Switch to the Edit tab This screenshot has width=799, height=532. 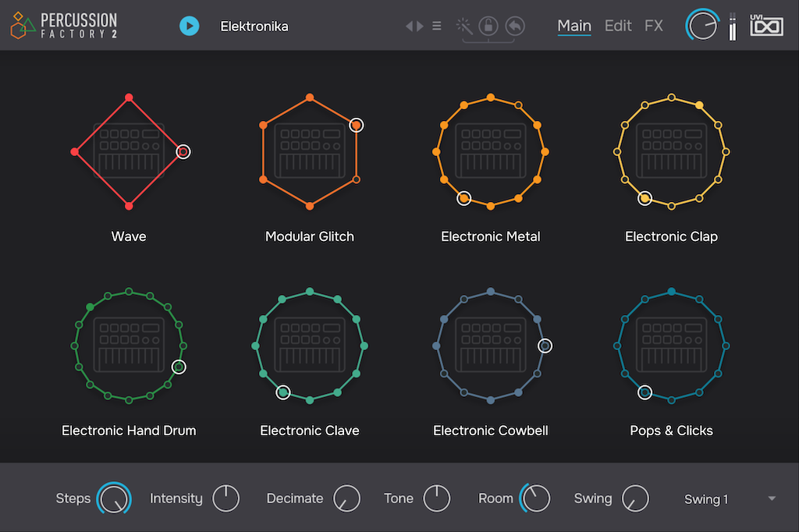618,26
